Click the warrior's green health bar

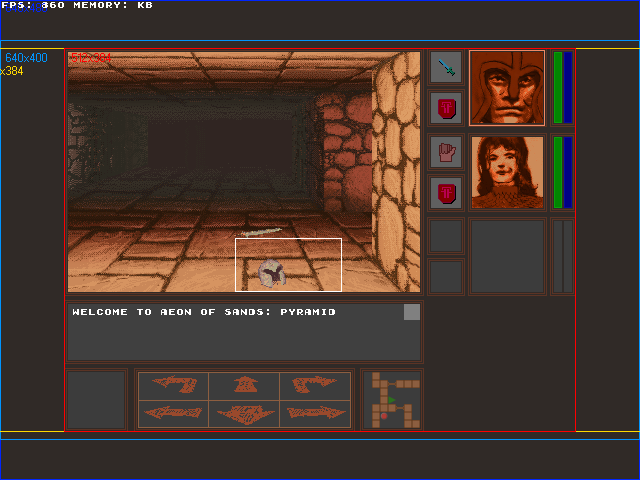pos(558,87)
